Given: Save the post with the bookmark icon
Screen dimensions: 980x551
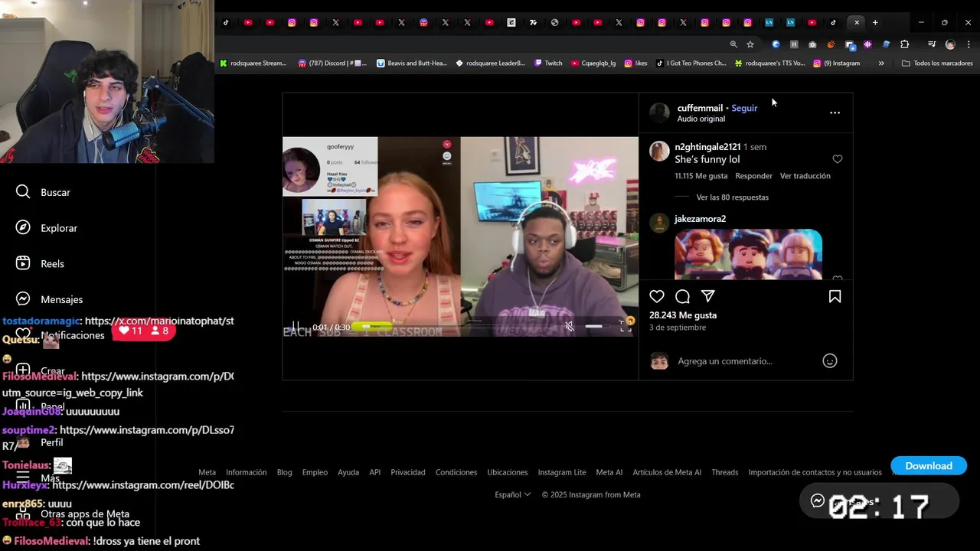Looking at the screenshot, I should (x=835, y=296).
